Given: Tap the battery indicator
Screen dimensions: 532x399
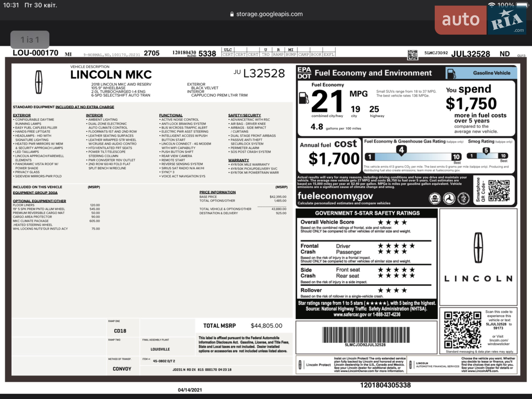Looking at the screenshot, I should pyautogui.click(x=522, y=5).
